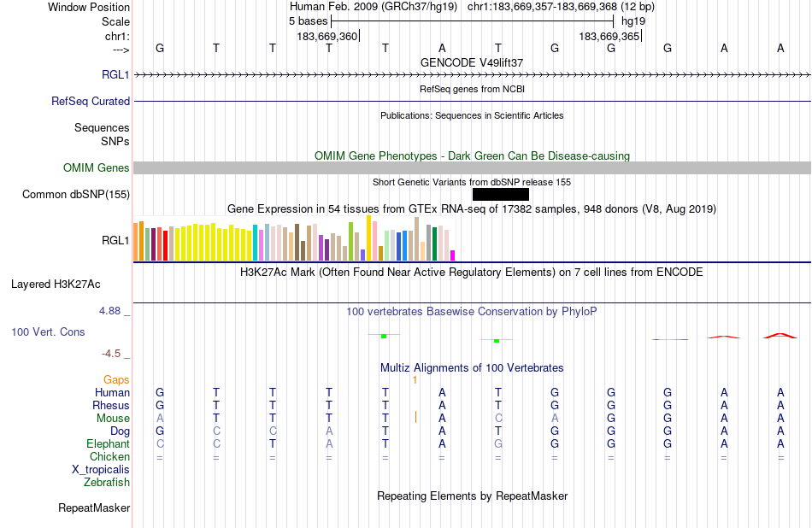The image size is (812, 528).
Task: Click the GTEx Gene Expression track title
Action: pos(472,209)
